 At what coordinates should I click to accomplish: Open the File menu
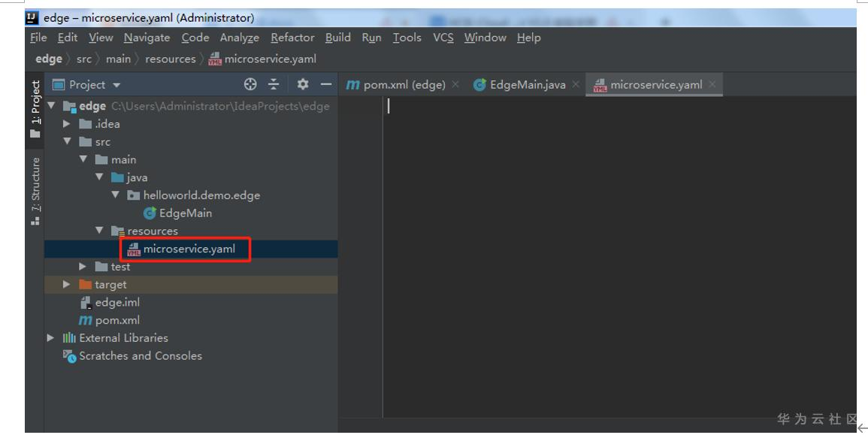[38, 38]
